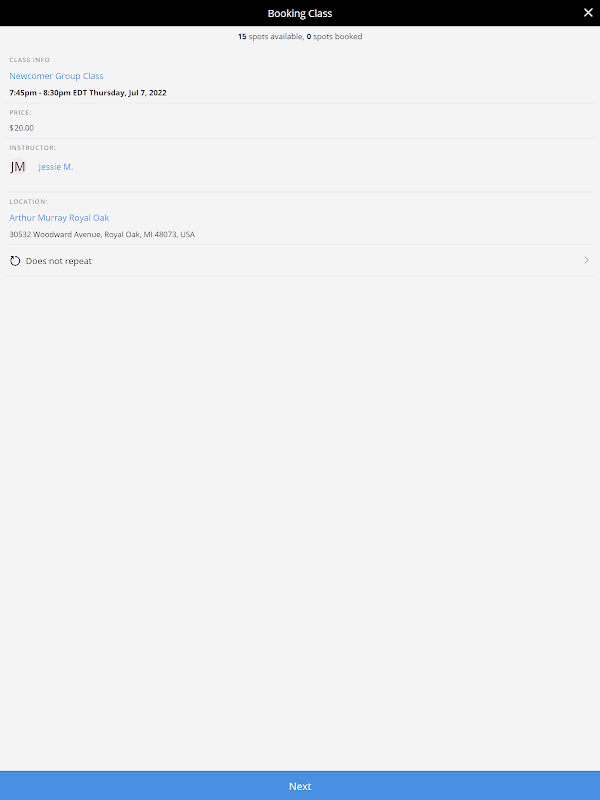
Task: Click the $20.00 price value
Action: 21,128
